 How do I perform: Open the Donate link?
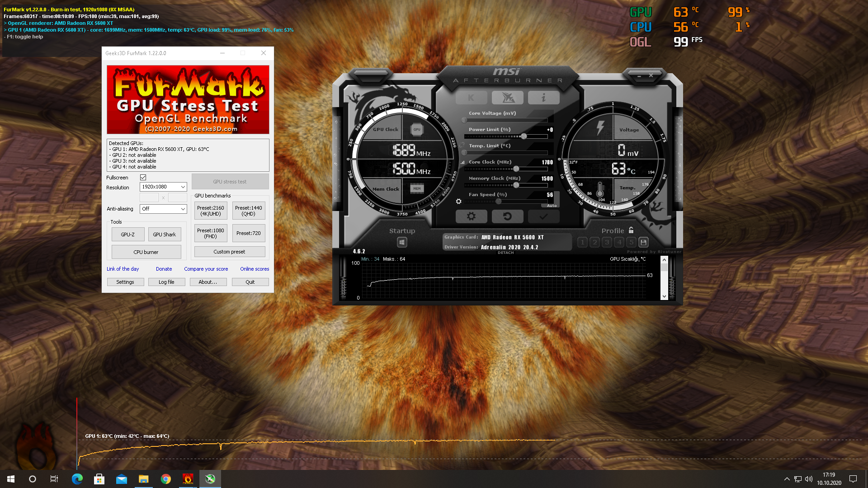pyautogui.click(x=164, y=269)
